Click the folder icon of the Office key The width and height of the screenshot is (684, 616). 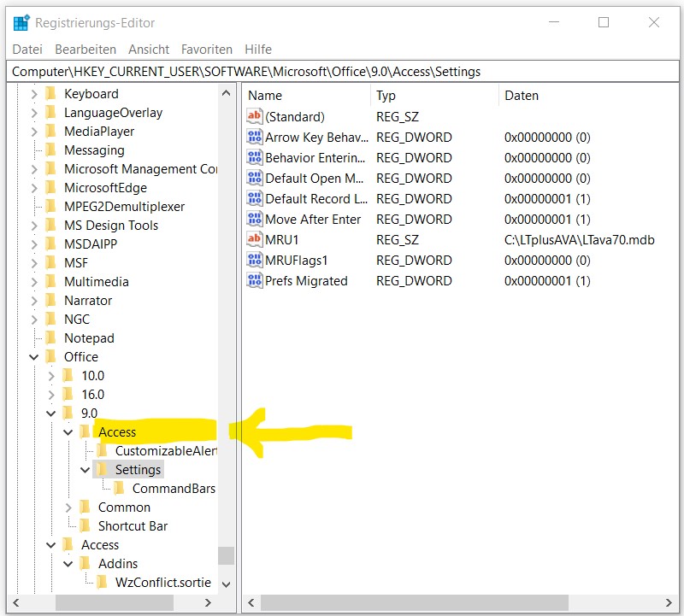[51, 356]
